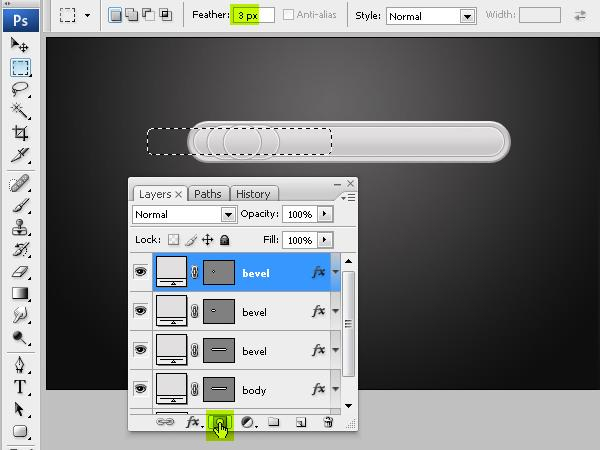Open the Fill slider arrow
600x450 pixels.
(x=325, y=240)
